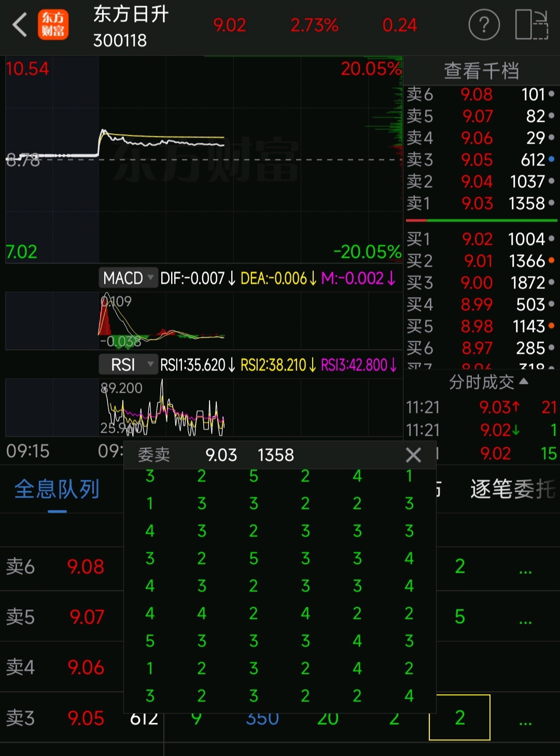The width and height of the screenshot is (560, 756).
Task: Select the 卖1 9.03 row with 1358
Action: 481,203
